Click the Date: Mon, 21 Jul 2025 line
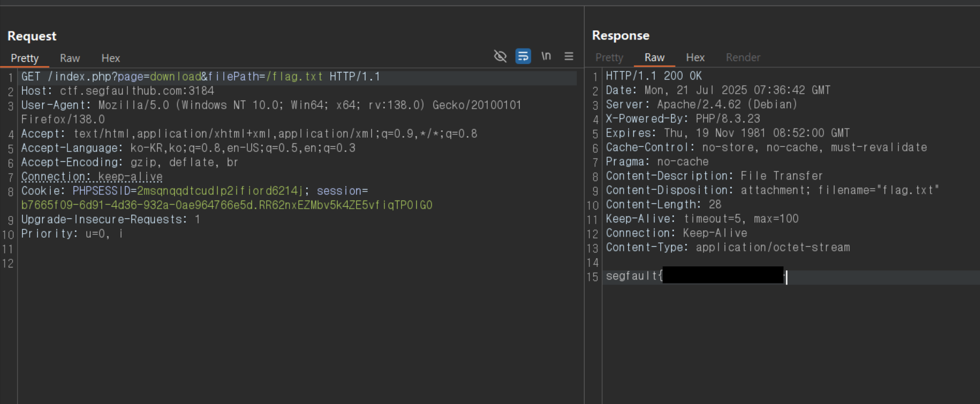This screenshot has width=980, height=404. 718,90
